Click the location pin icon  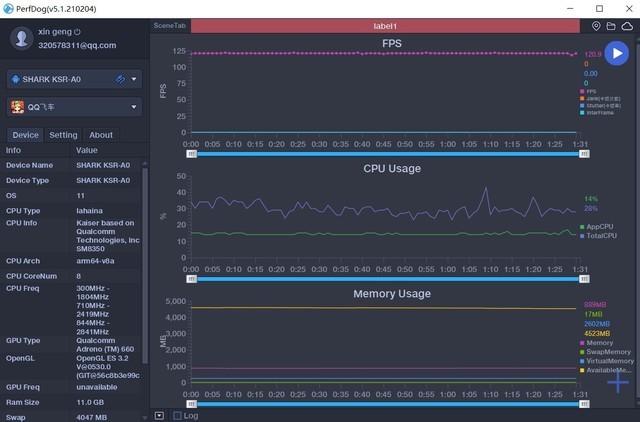pos(597,26)
